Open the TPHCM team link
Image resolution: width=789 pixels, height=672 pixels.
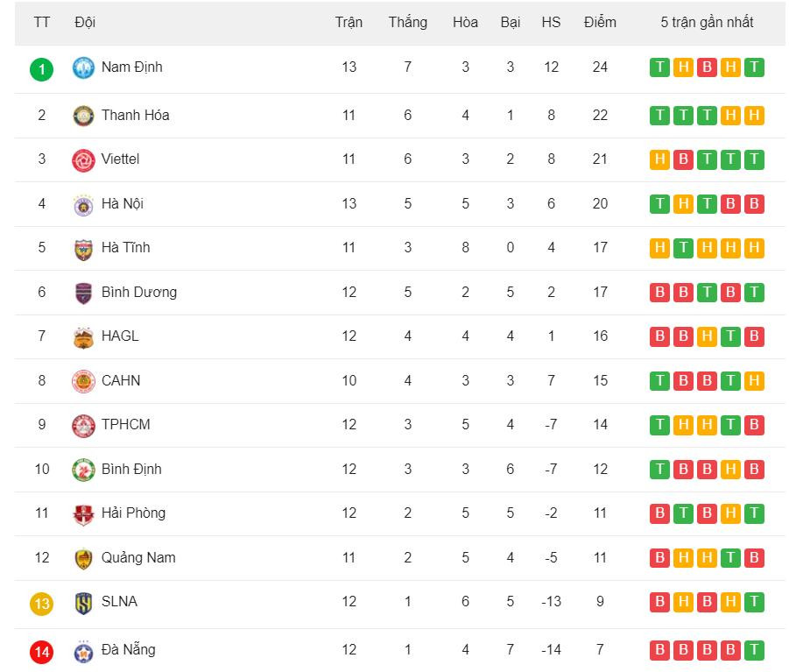[125, 425]
